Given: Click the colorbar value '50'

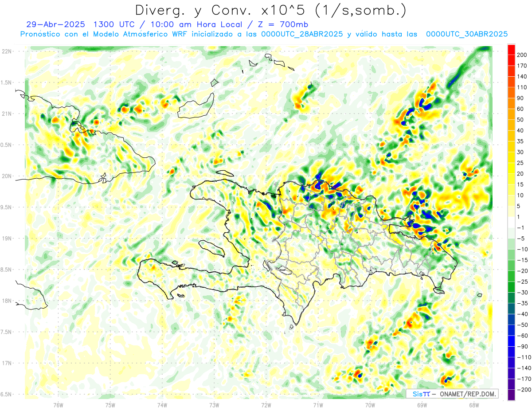Looking at the screenshot, I should pyautogui.click(x=521, y=120).
